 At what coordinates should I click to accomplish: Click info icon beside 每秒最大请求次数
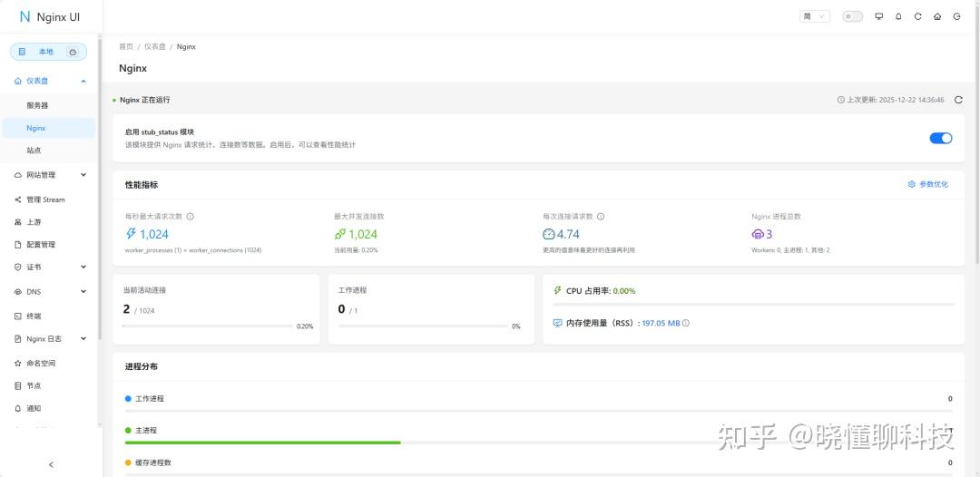190,217
